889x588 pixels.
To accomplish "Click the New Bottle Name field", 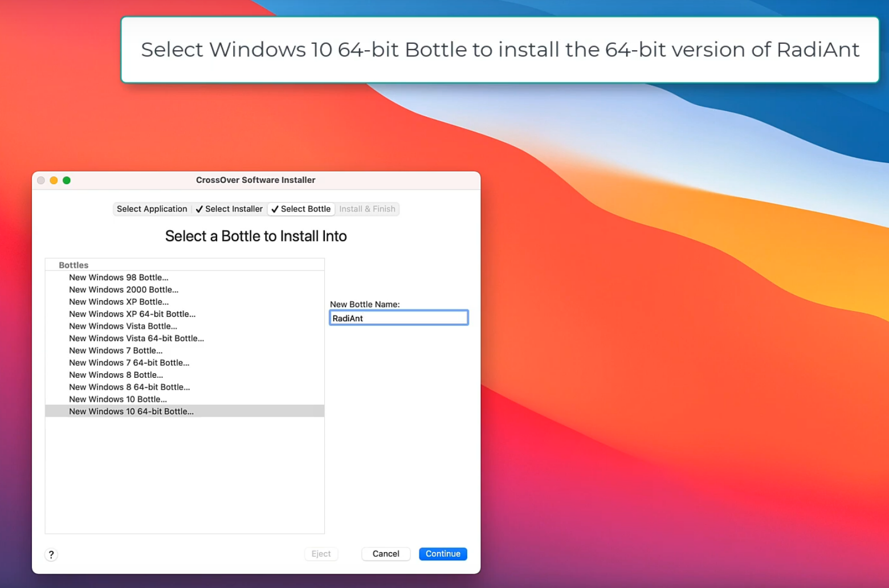I will tap(399, 318).
